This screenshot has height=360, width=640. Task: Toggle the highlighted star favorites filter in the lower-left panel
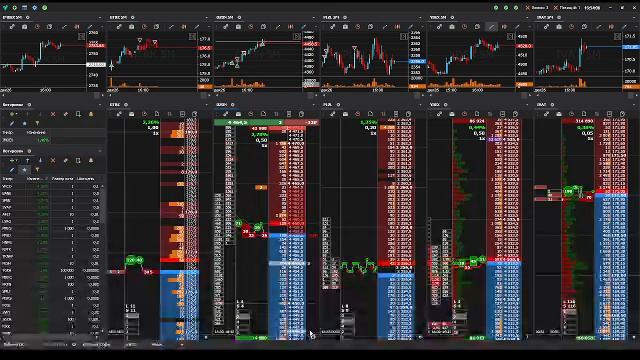point(24,169)
